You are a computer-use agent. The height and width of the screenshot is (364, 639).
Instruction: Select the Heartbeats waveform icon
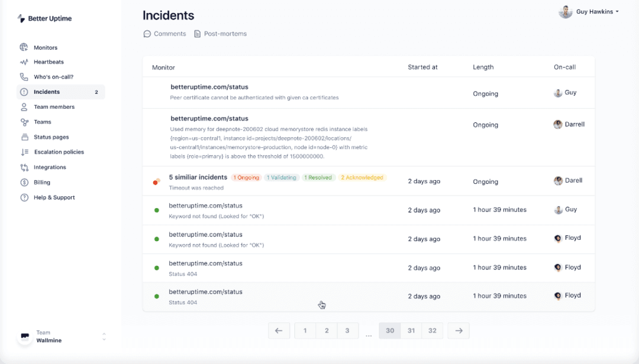click(x=23, y=61)
